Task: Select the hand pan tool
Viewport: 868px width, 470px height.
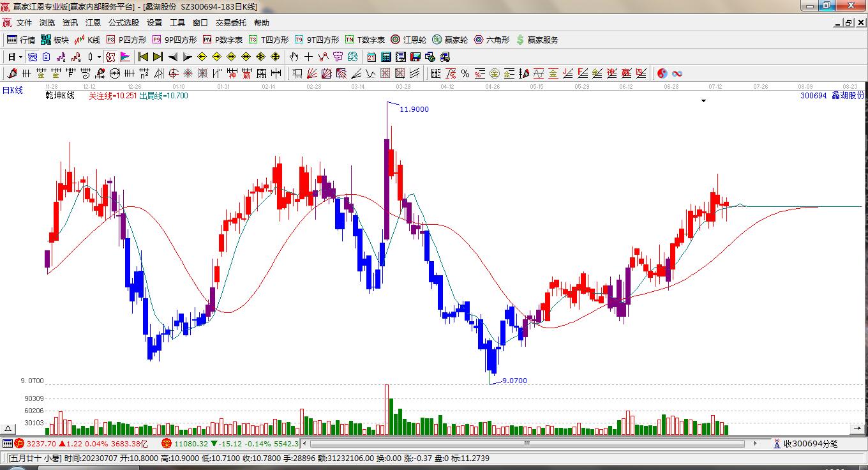Action: (x=294, y=57)
